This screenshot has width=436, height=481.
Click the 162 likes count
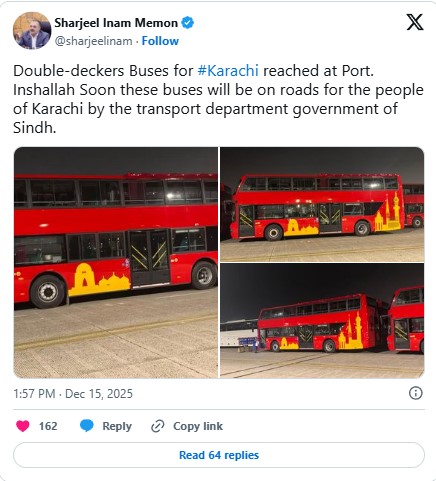pos(48,426)
